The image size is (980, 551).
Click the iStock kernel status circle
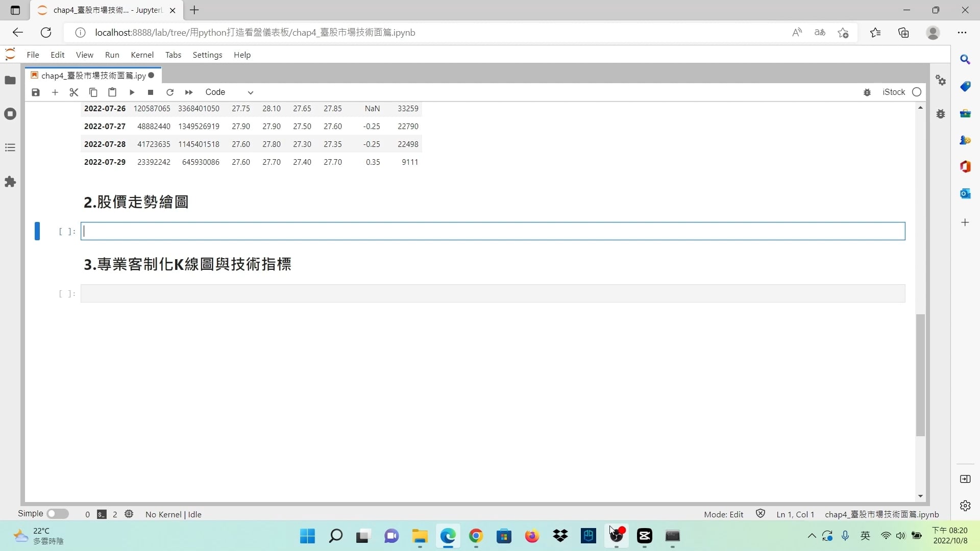click(917, 92)
